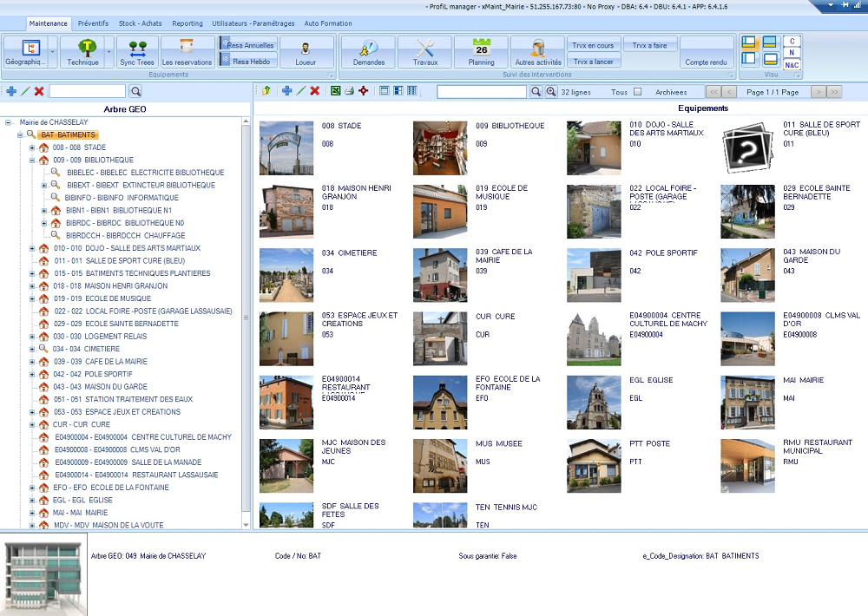Open Compte rendu
This screenshot has height=616, width=868.
706,52
